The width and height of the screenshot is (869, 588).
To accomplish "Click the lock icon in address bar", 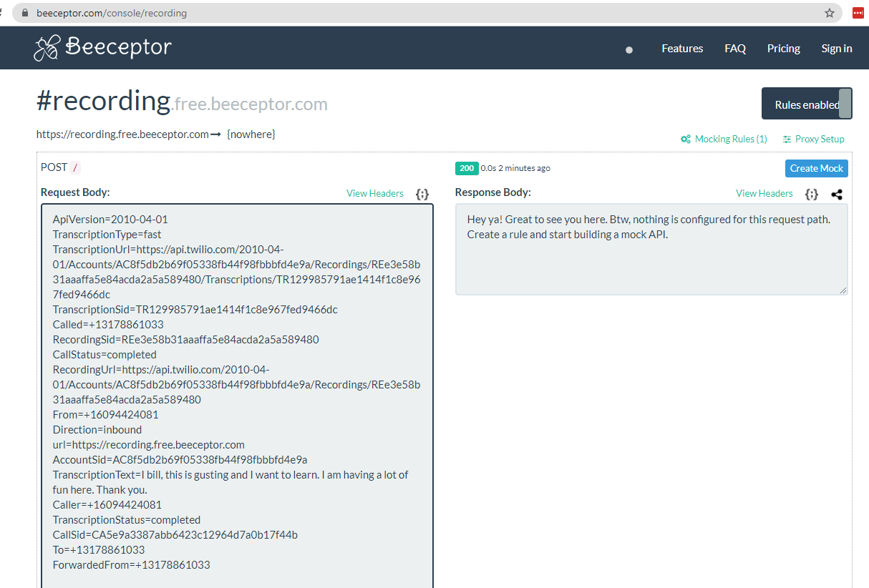I will (26, 13).
